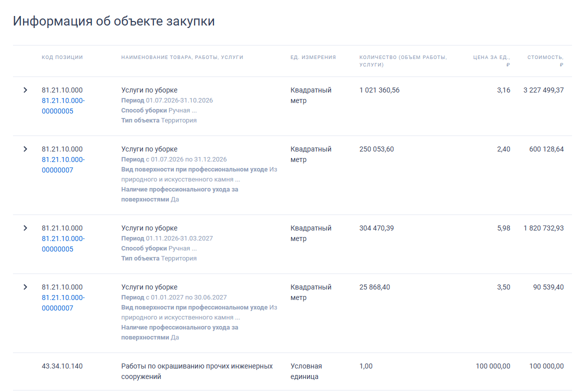The image size is (577, 392).
Task: Click Услуги по уборке in 600 128,64 row
Action: pos(149,149)
